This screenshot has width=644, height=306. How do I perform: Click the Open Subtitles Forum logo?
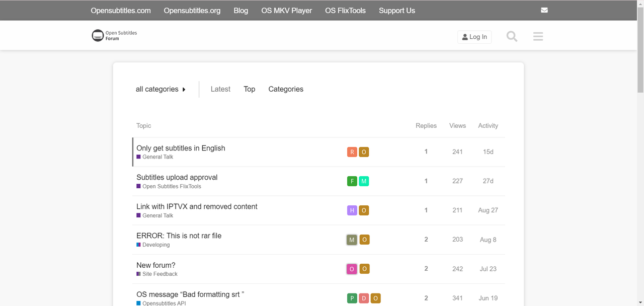(x=114, y=36)
